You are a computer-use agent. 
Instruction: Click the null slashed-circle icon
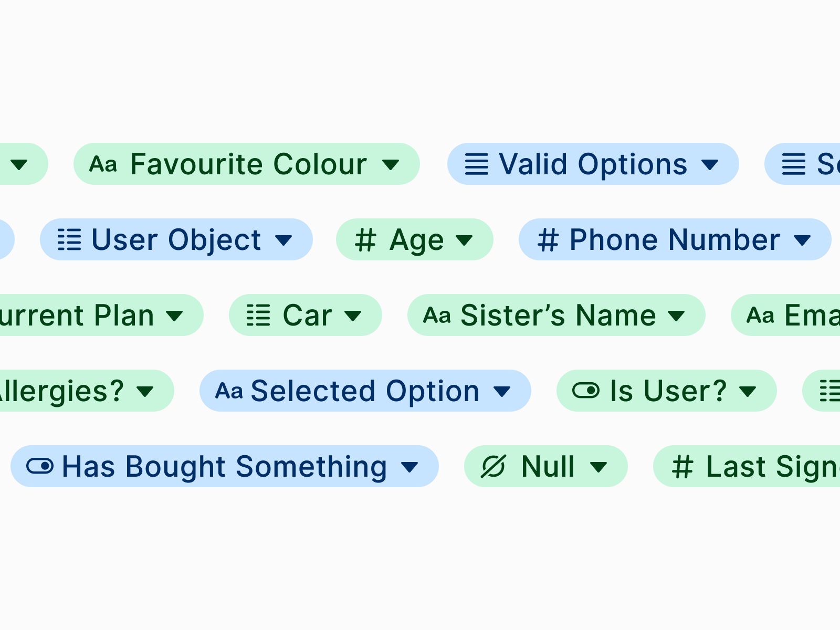[493, 467]
